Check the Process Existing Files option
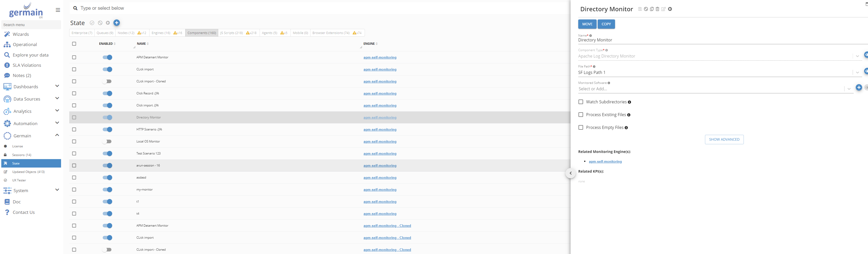This screenshot has height=254, width=868. coord(581,115)
